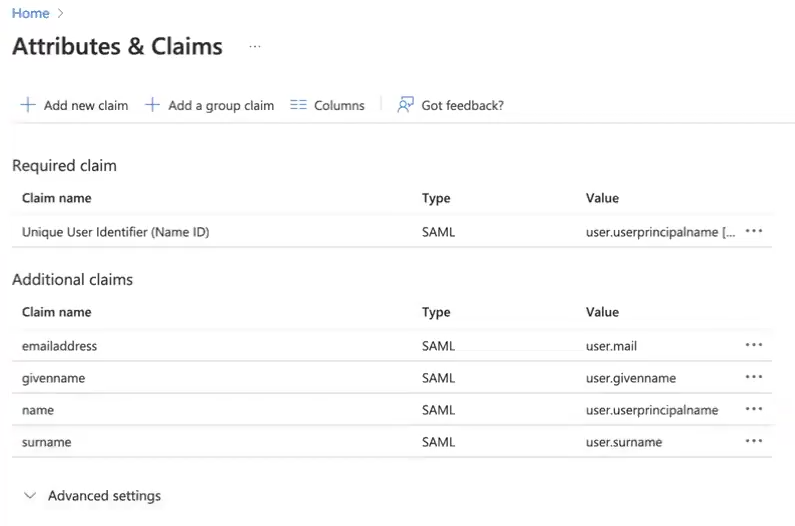Click the Columns label
The height and width of the screenshot is (526, 795).
click(x=339, y=106)
